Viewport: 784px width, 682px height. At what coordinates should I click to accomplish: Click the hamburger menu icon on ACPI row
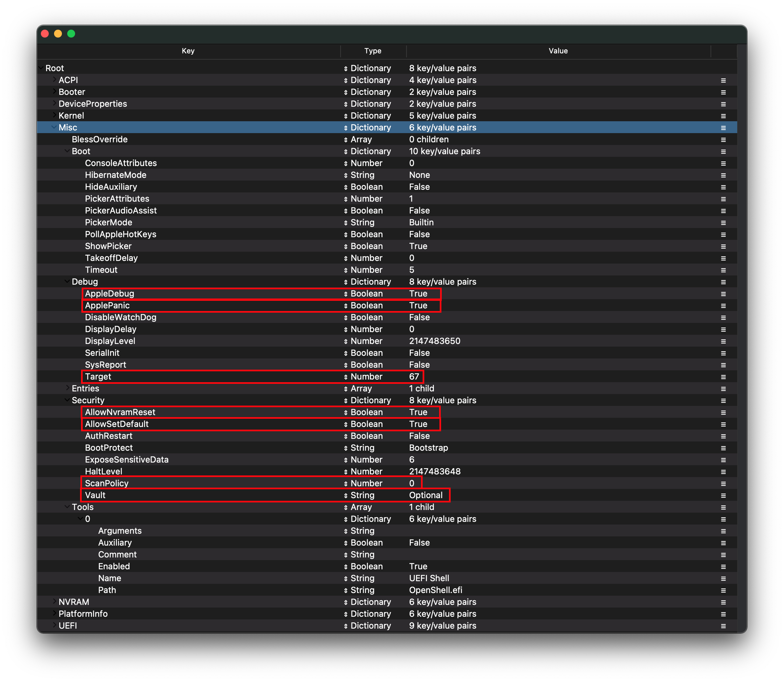click(723, 80)
